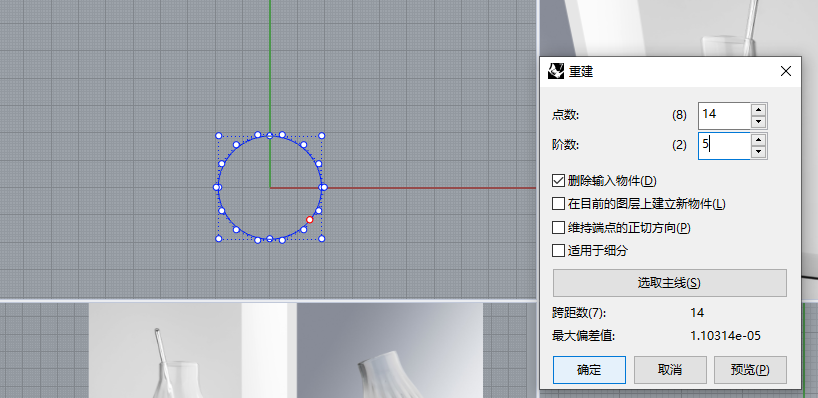
Task: Decrease the 阶数 value with down arrow
Action: coord(759,152)
